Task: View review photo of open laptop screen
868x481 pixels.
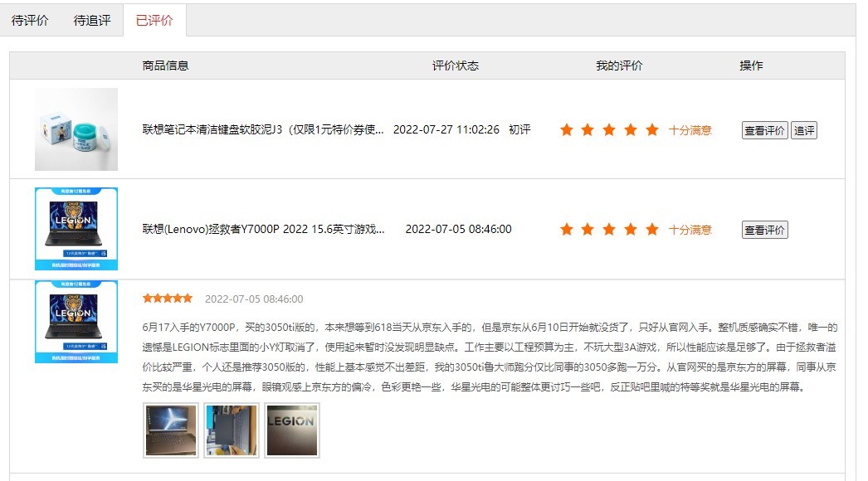Action: [170, 430]
